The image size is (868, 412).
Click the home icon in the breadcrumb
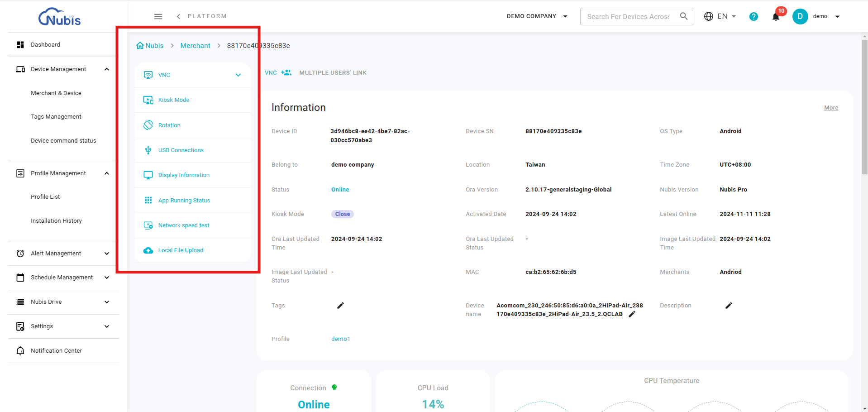[x=140, y=46]
